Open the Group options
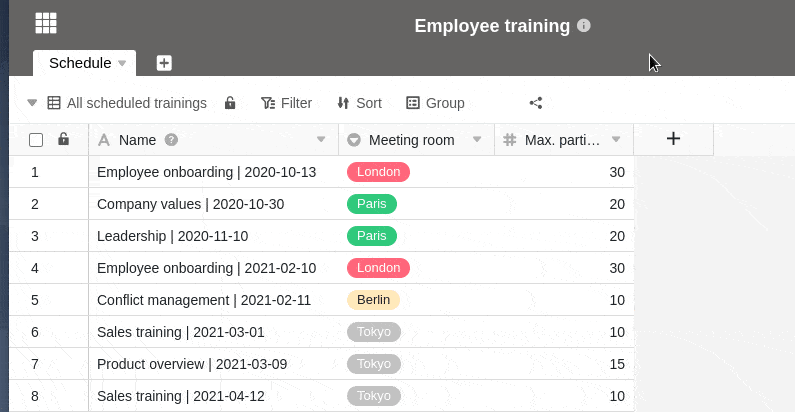This screenshot has height=412, width=795. 435,103
